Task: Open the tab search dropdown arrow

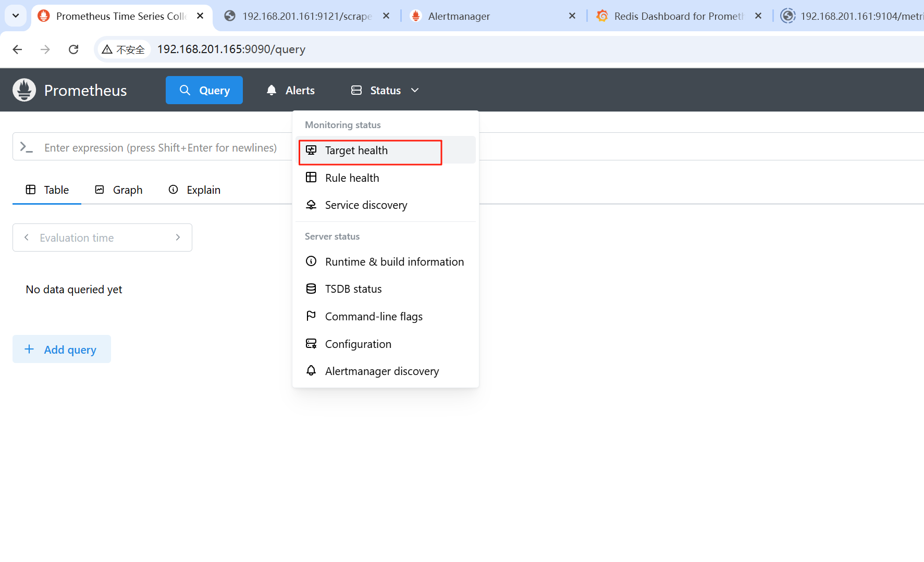Action: coord(16,16)
